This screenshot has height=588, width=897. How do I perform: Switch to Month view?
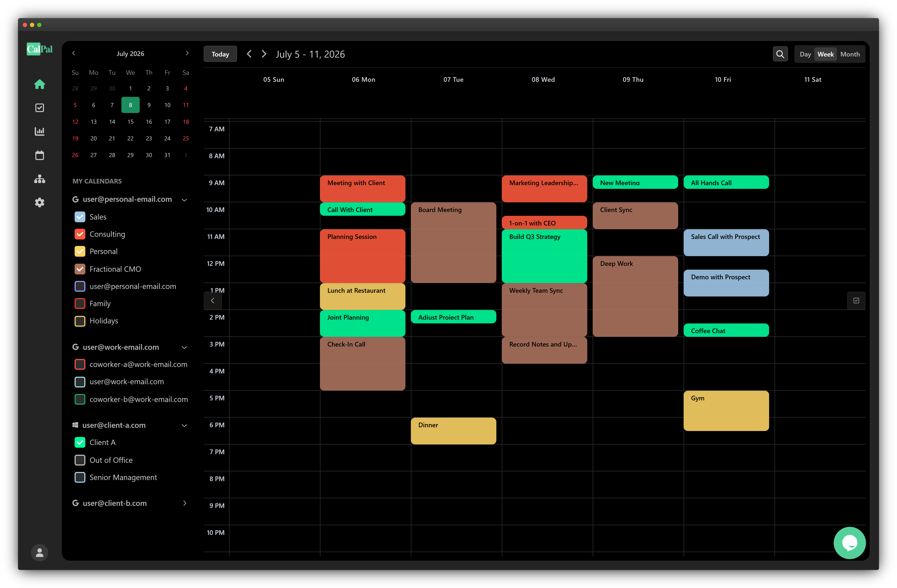[849, 54]
